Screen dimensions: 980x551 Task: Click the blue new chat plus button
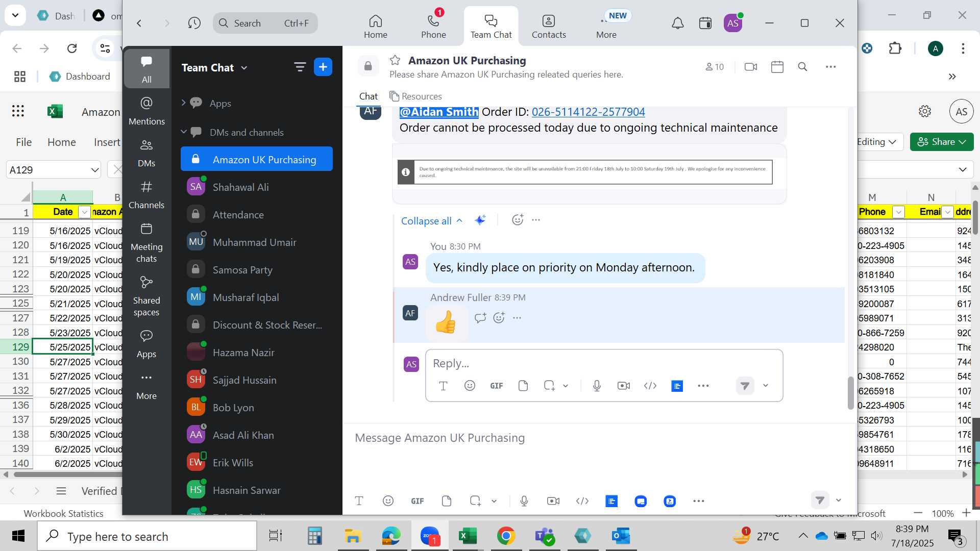coord(323,67)
